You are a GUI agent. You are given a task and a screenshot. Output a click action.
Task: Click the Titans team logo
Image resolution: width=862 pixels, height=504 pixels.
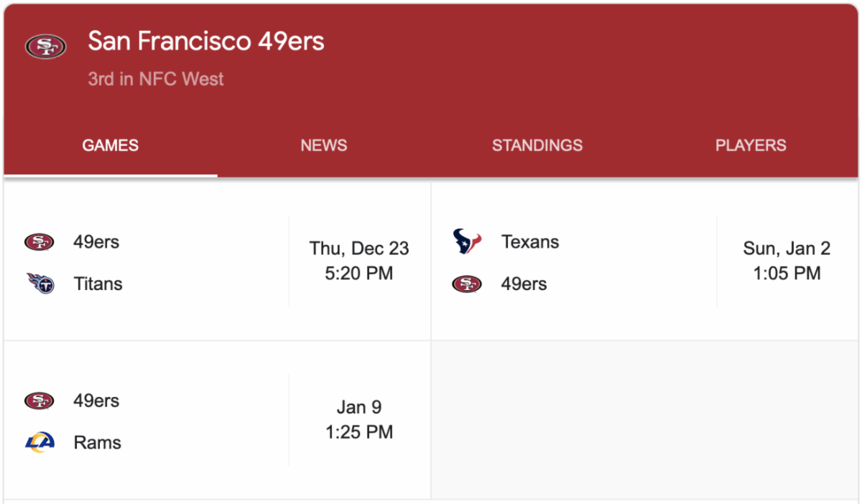pos(40,284)
